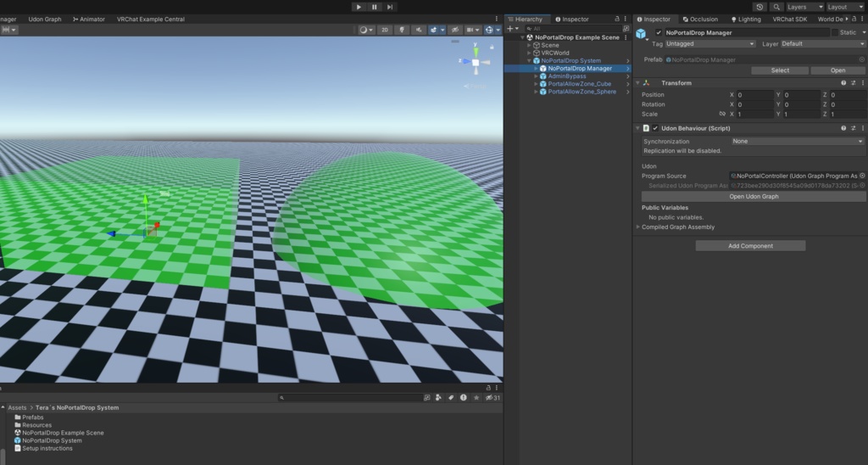Image resolution: width=868 pixels, height=465 pixels.
Task: Toggle scene Gizmos icon
Action: pyautogui.click(x=489, y=30)
